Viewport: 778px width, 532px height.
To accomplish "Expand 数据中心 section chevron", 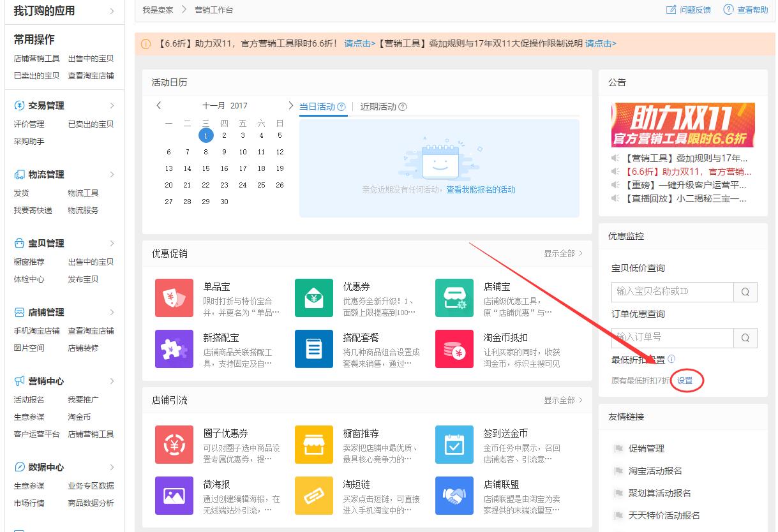I will point(112,467).
